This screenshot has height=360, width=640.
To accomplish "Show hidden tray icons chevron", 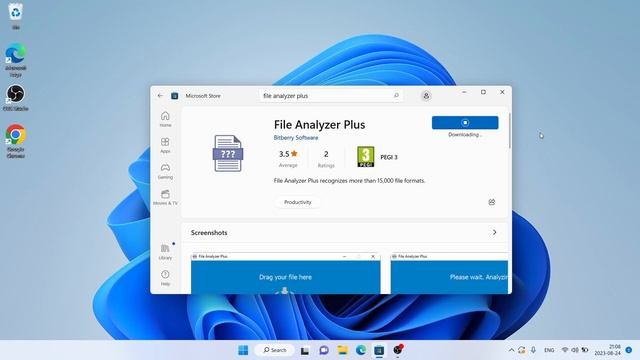I will [x=511, y=350].
